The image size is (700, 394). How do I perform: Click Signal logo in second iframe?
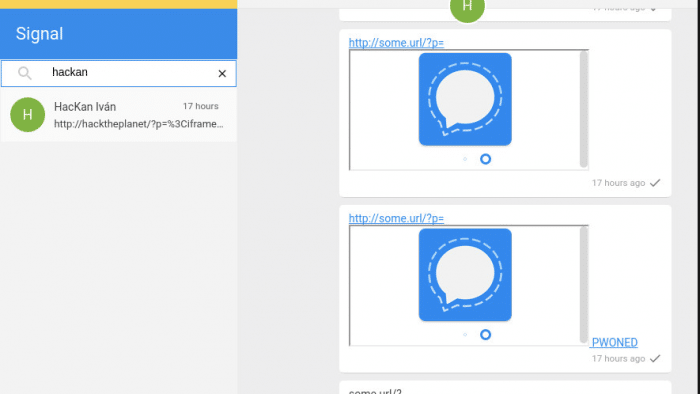point(465,275)
